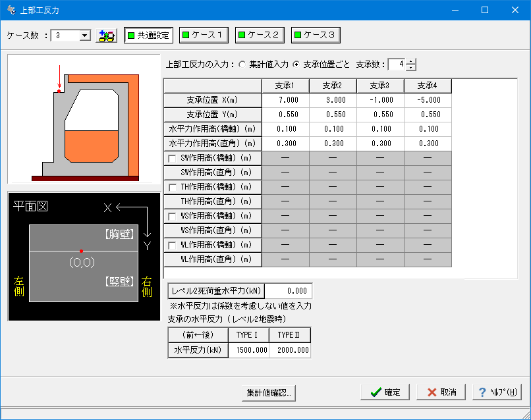The image size is (531, 420).
Task: Enable WL作用高(橋軸) checkbox
Action: tap(173, 246)
